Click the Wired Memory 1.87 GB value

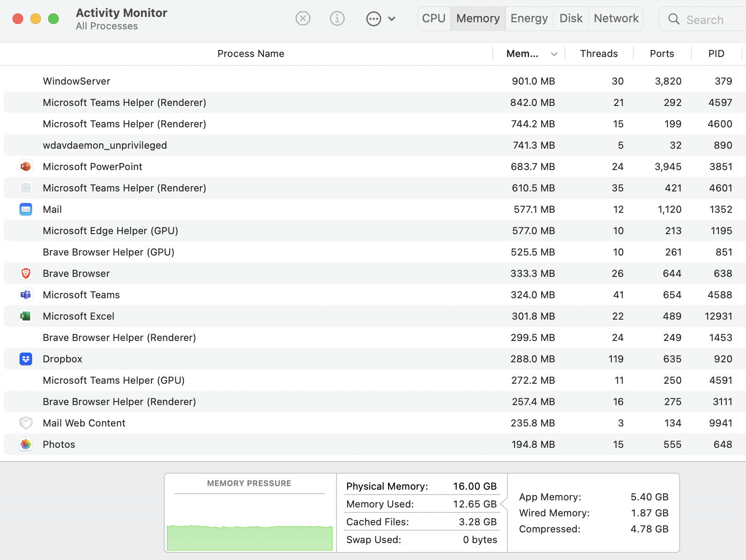tap(649, 513)
